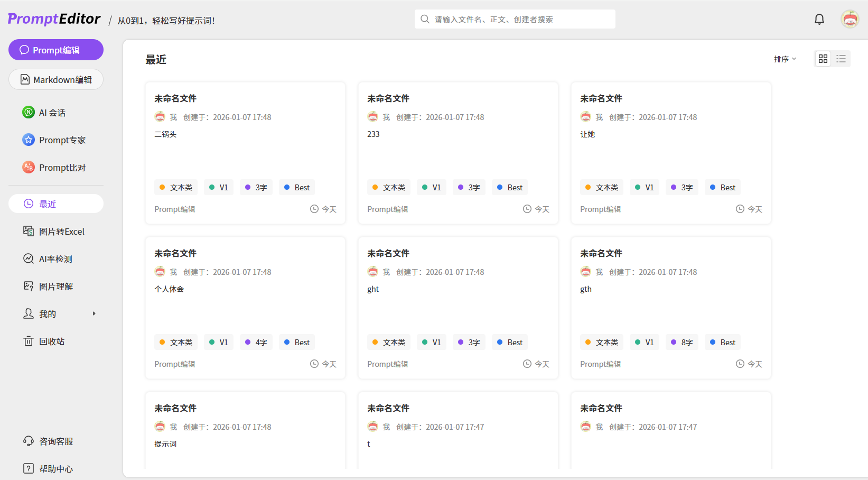Open Prompt比对 comparison tool
This screenshot has height=480, width=868.
click(62, 168)
